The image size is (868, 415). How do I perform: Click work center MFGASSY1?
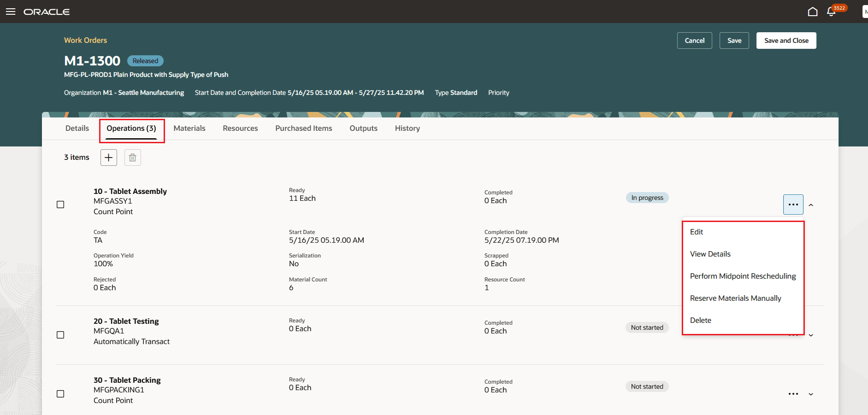tap(113, 201)
